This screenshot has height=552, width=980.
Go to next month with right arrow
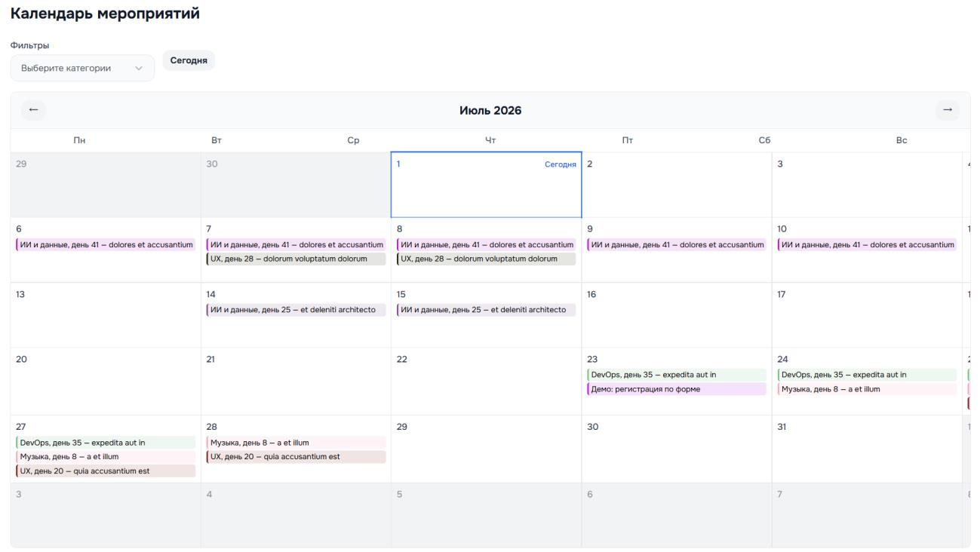[948, 110]
